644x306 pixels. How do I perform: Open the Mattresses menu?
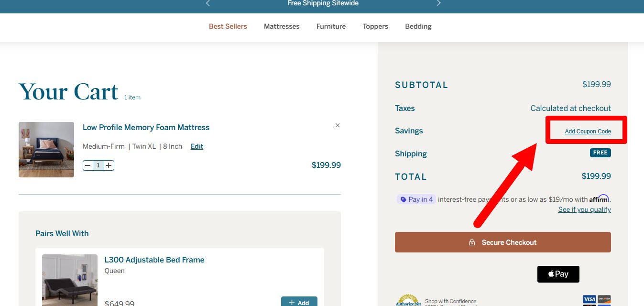(282, 26)
